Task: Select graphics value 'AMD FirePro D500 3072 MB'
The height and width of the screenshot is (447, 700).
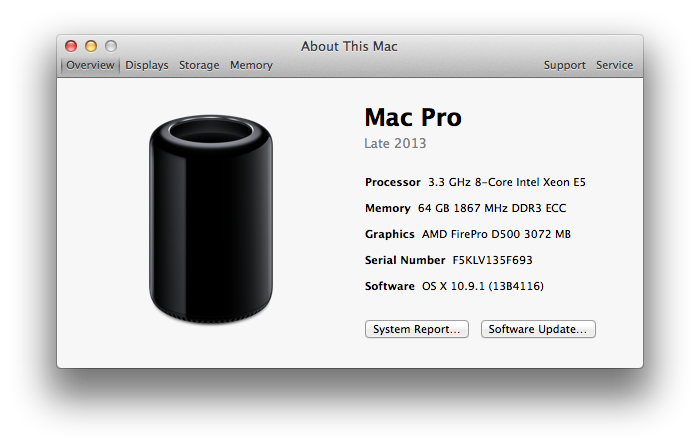Action: 496,234
